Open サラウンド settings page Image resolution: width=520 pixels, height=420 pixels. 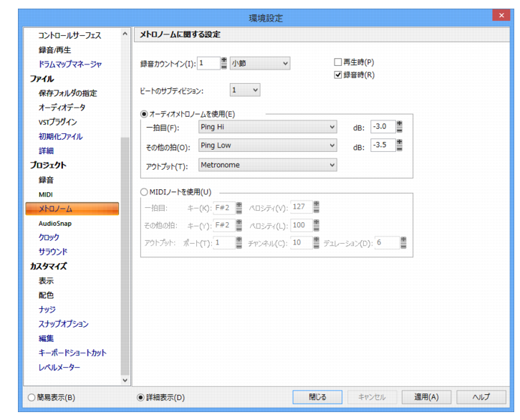53,252
